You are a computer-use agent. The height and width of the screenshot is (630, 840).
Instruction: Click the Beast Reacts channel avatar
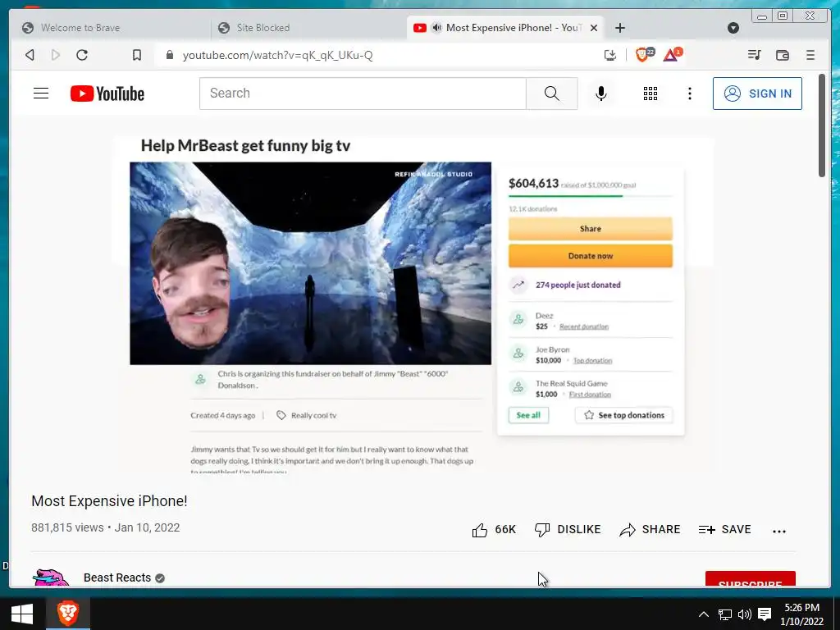(51, 577)
